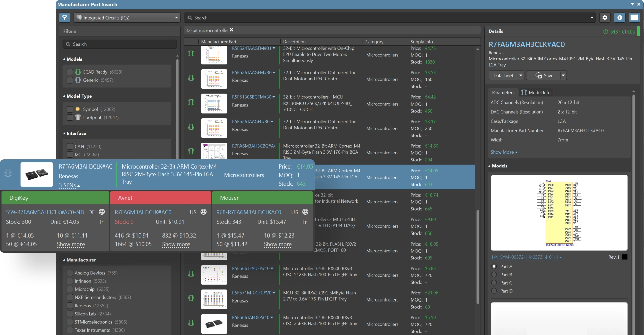The width and height of the screenshot is (644, 335).
Task: Open the Save button dropdown arrow
Action: tap(563, 76)
